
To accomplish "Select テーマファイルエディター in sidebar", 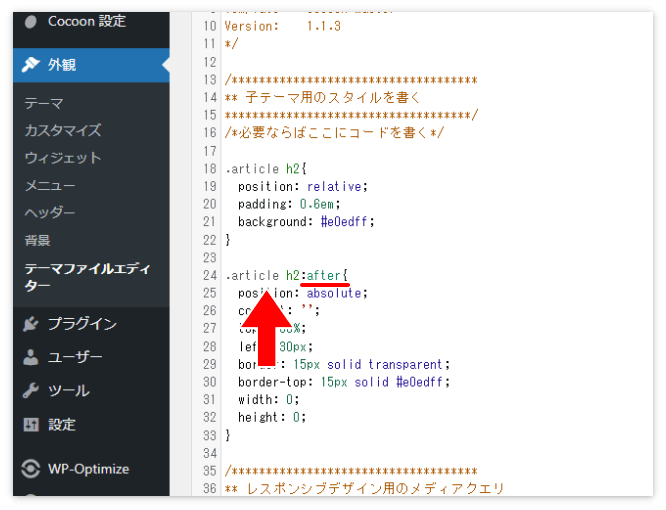I will point(87,277).
